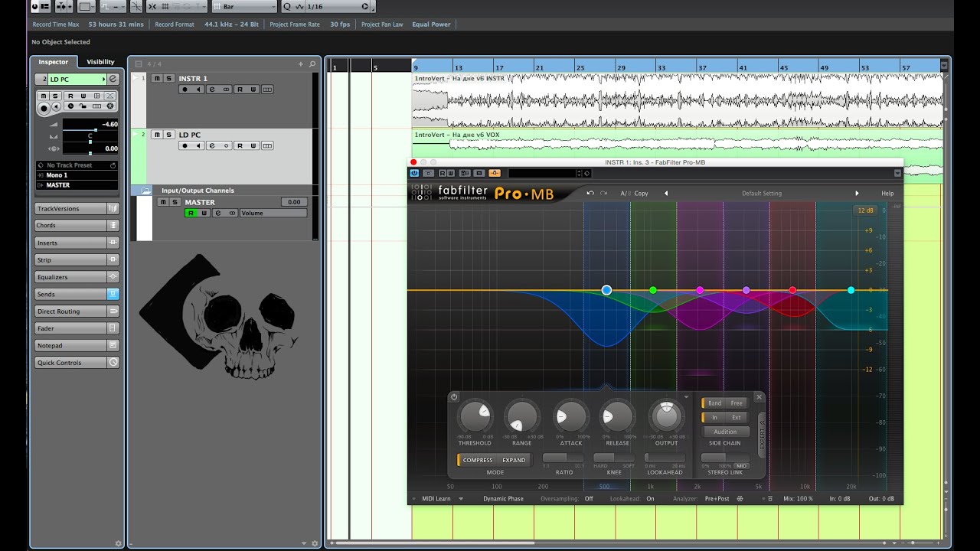Solo the INSTR 1 track
980x551 pixels.
[x=168, y=79]
